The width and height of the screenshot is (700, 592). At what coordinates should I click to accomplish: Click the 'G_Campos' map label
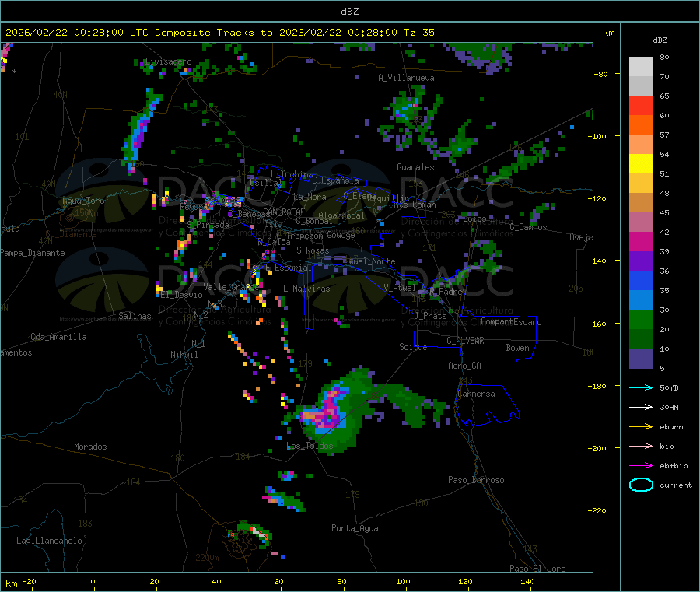528,227
